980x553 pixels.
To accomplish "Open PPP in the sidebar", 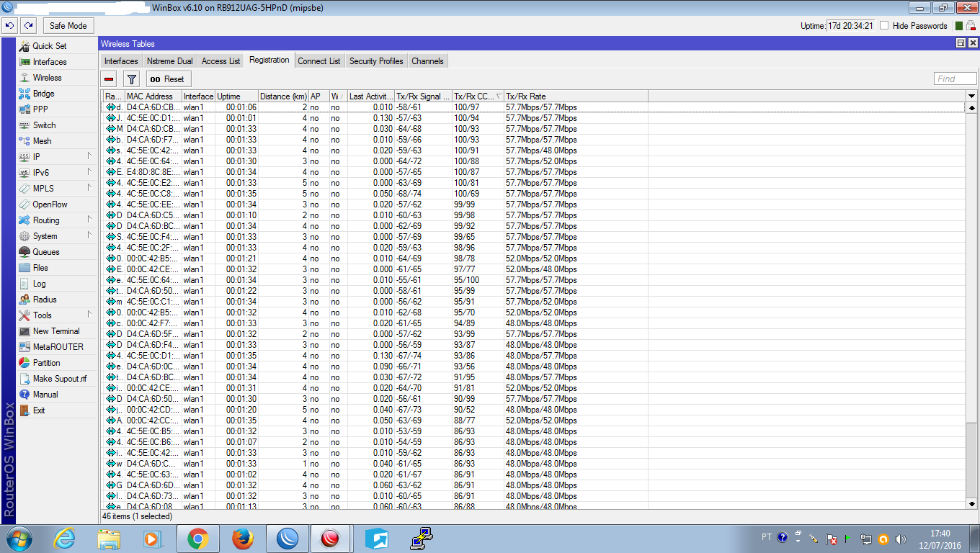I will (40, 109).
